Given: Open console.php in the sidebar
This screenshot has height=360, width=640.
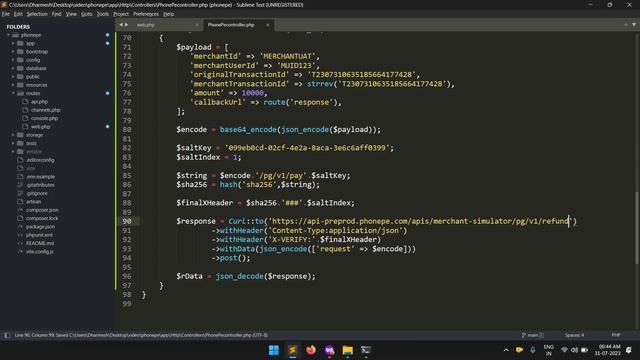Looking at the screenshot, I should click(x=44, y=118).
